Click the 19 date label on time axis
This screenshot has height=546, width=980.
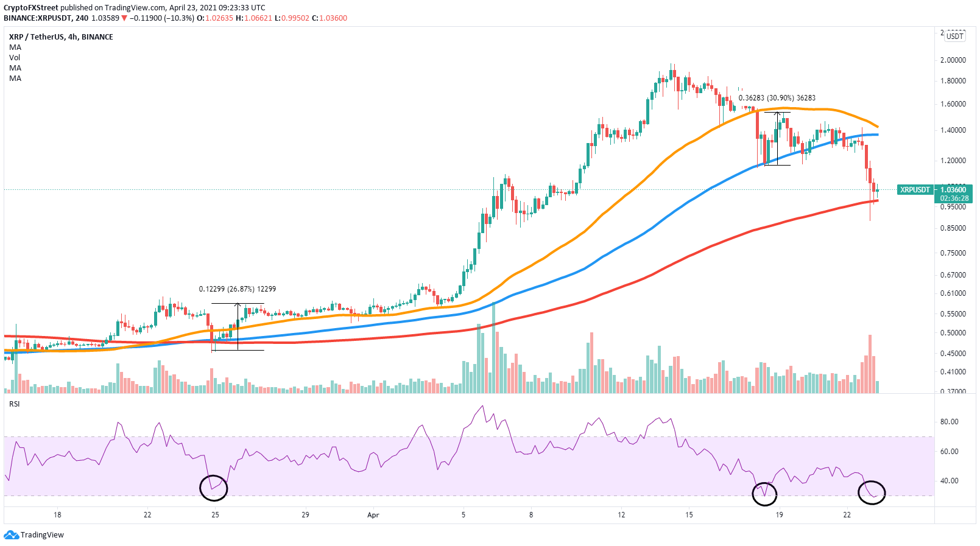click(779, 515)
